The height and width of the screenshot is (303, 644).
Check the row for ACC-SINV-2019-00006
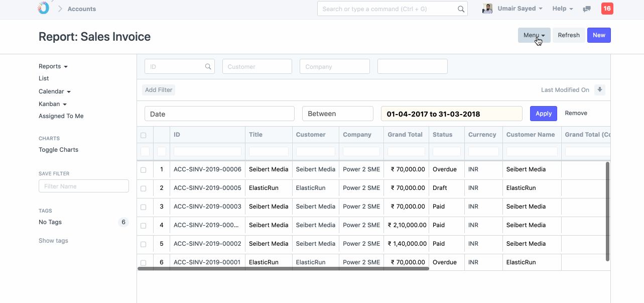tap(144, 170)
